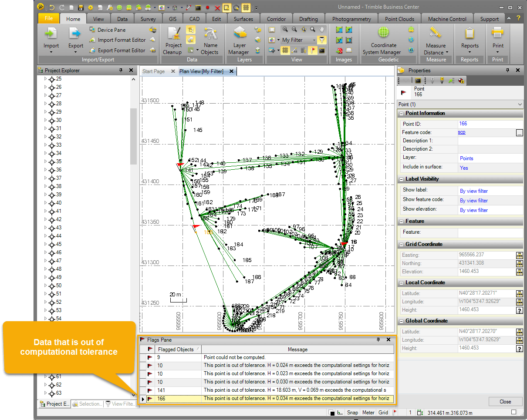Click calculator icon beside Northing value
The width and height of the screenshot is (527, 420).
(x=519, y=263)
